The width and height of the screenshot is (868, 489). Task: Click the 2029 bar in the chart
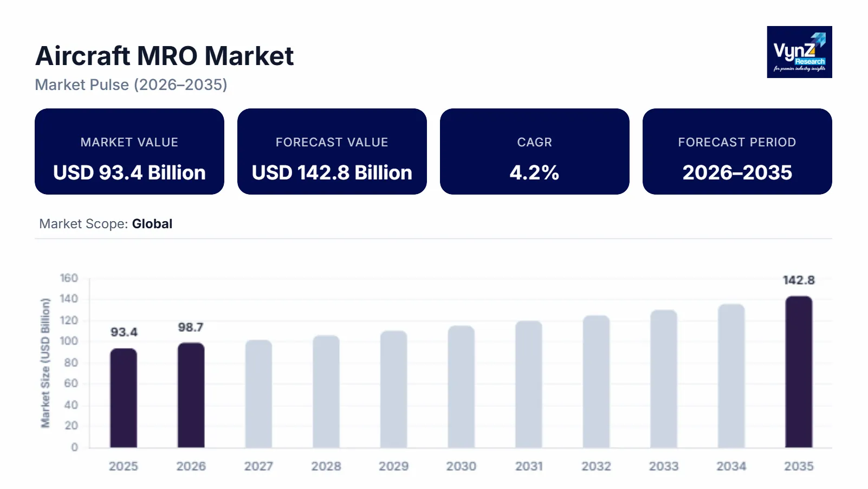393,389
